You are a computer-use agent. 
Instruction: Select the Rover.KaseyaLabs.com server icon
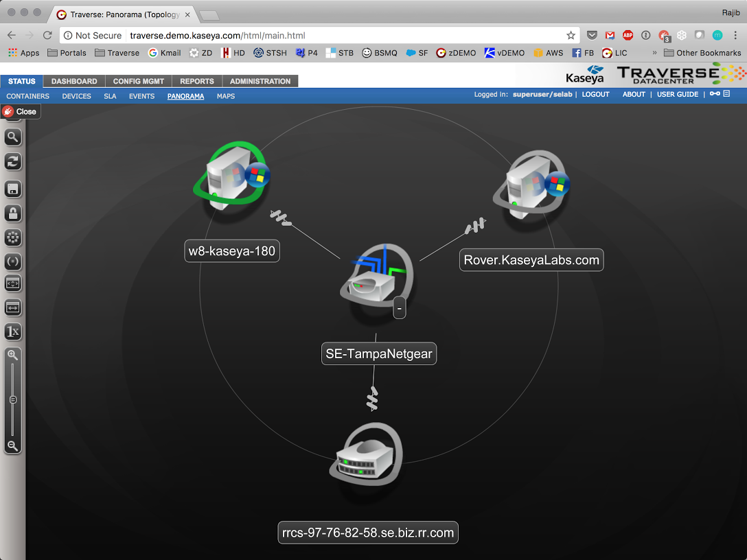[x=531, y=185]
